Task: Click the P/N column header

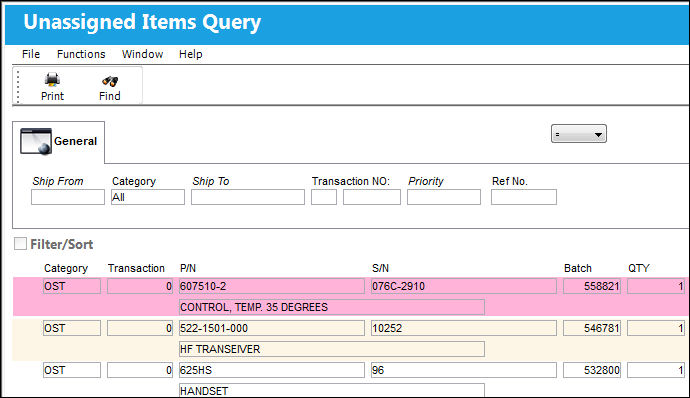Action: (x=188, y=268)
